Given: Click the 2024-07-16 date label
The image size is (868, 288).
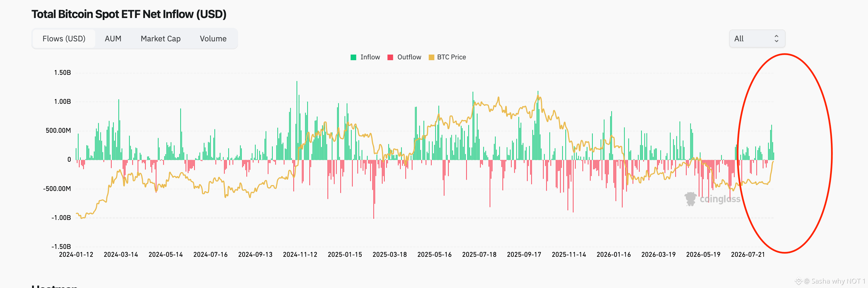Looking at the screenshot, I should click(x=211, y=255).
